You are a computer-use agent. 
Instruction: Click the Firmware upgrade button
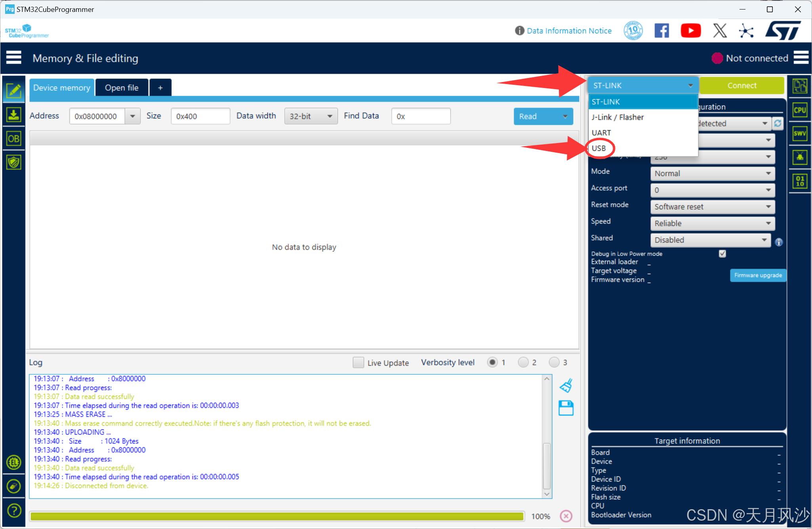click(758, 275)
